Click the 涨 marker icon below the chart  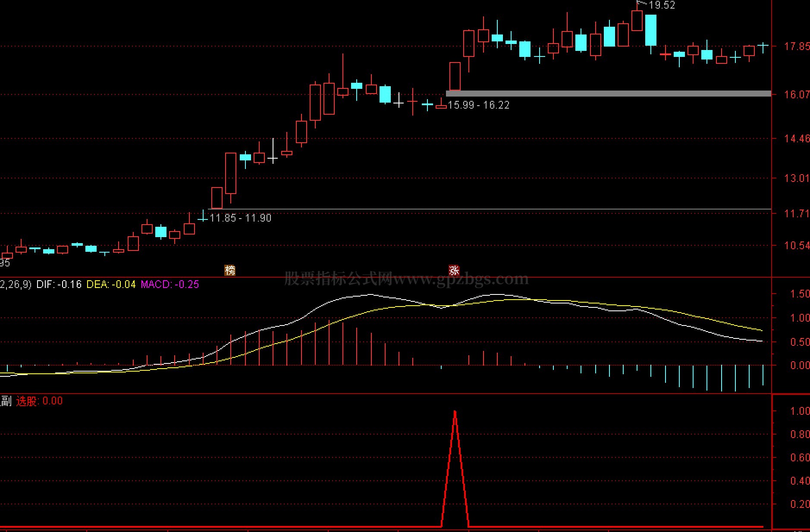pyautogui.click(x=454, y=270)
